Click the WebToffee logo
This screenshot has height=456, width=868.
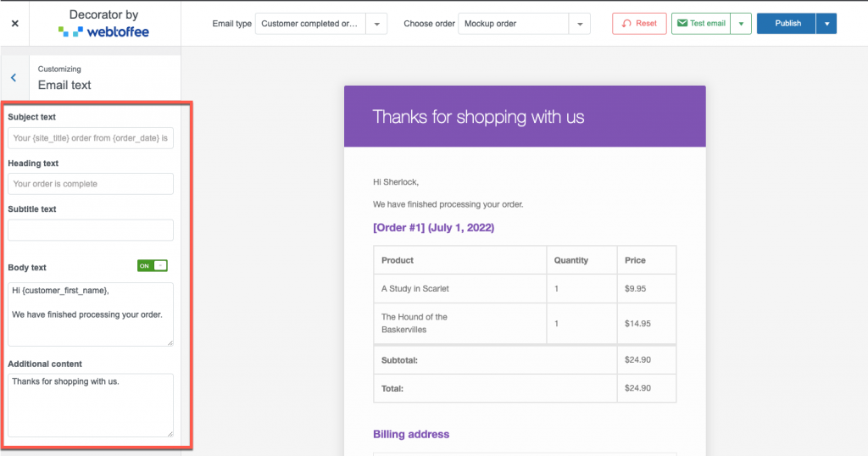103,32
